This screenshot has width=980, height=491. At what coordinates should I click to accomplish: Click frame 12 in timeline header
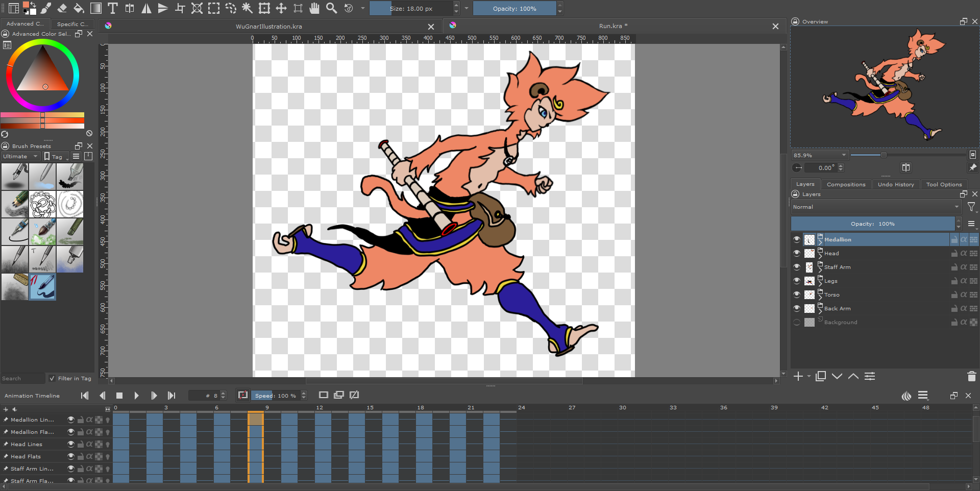pyautogui.click(x=320, y=407)
